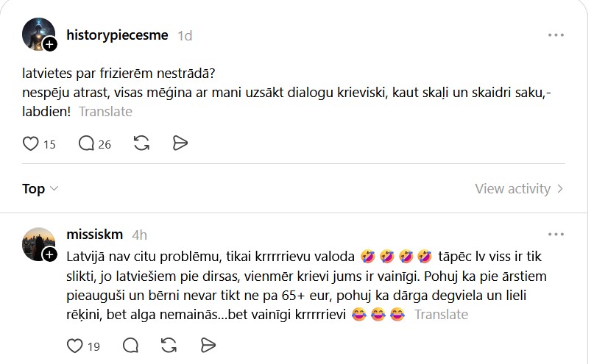
Task: Expand the Top sorting dropdown
Action: [x=40, y=189]
